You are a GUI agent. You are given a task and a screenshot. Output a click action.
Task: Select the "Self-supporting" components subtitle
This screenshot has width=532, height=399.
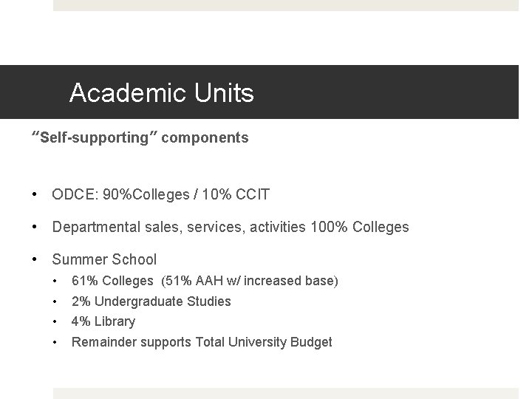(x=140, y=137)
